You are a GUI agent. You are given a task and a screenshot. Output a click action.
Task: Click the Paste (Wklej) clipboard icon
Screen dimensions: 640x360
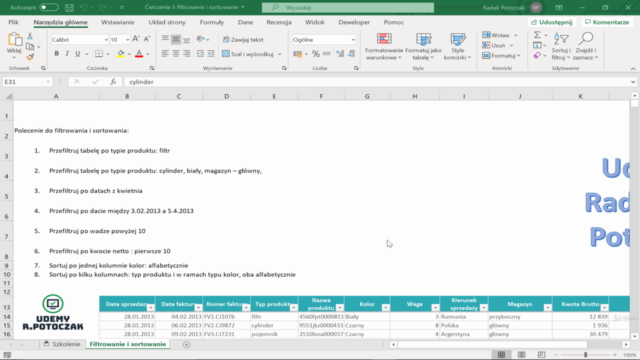(x=15, y=40)
